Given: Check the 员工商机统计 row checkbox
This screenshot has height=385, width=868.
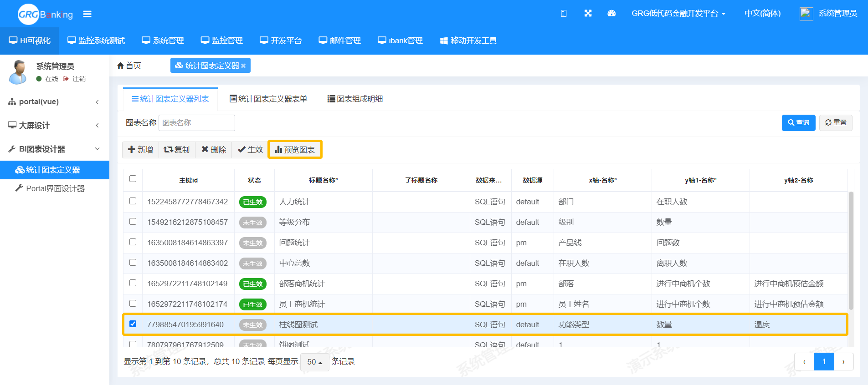Looking at the screenshot, I should [x=133, y=303].
